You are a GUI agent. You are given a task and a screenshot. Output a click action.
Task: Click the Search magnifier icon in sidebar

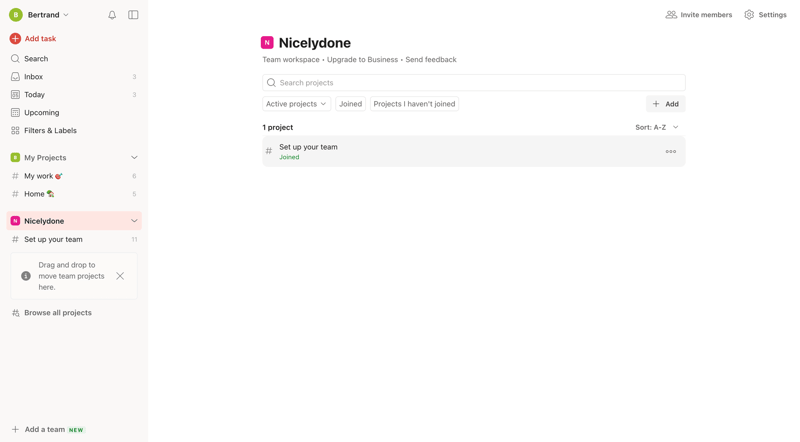coord(15,59)
